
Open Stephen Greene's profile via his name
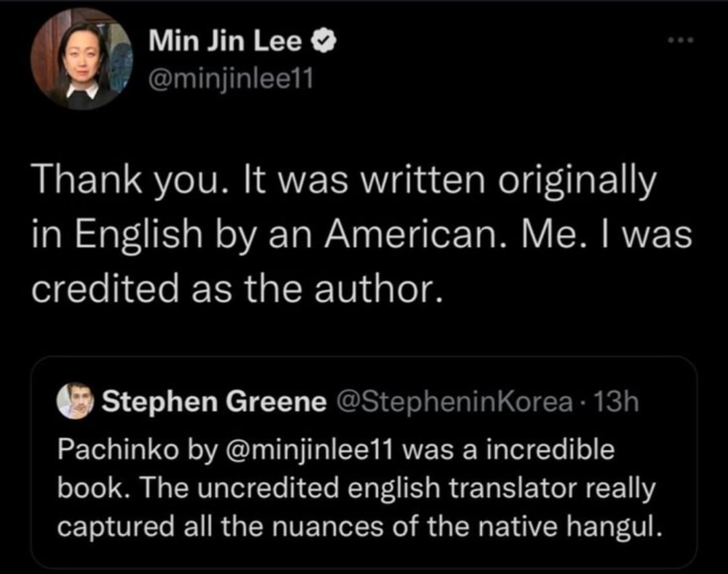[x=214, y=402]
